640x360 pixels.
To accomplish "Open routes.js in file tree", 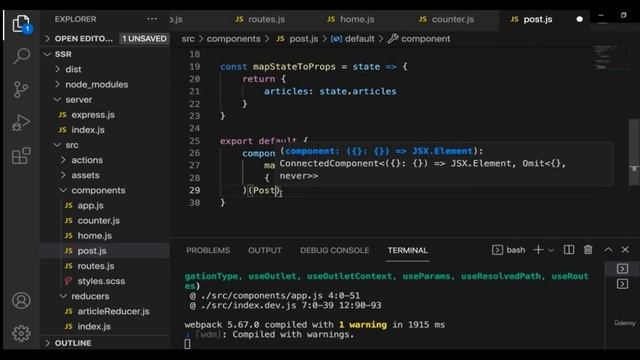I will [96, 266].
